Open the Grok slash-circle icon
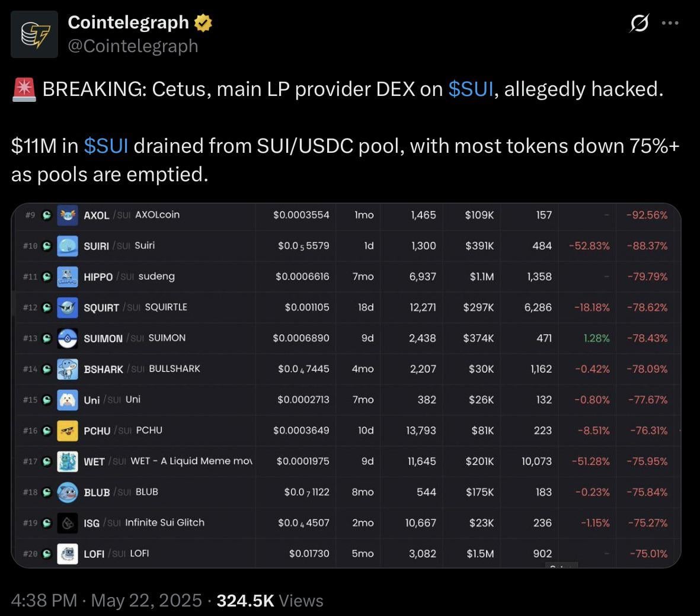 coord(639,23)
